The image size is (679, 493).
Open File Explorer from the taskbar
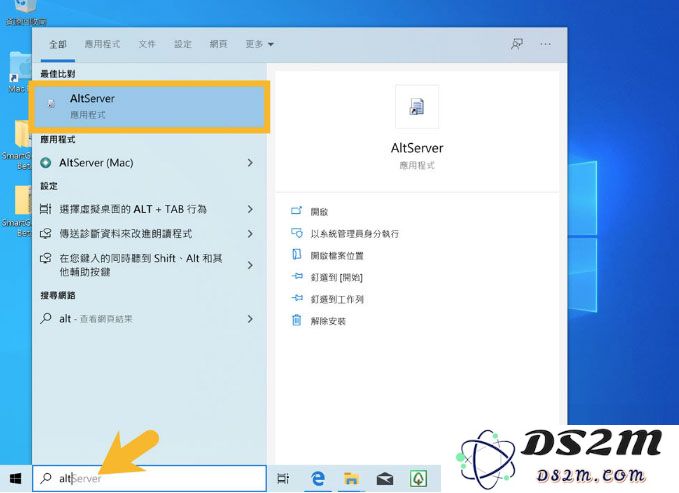tap(351, 479)
